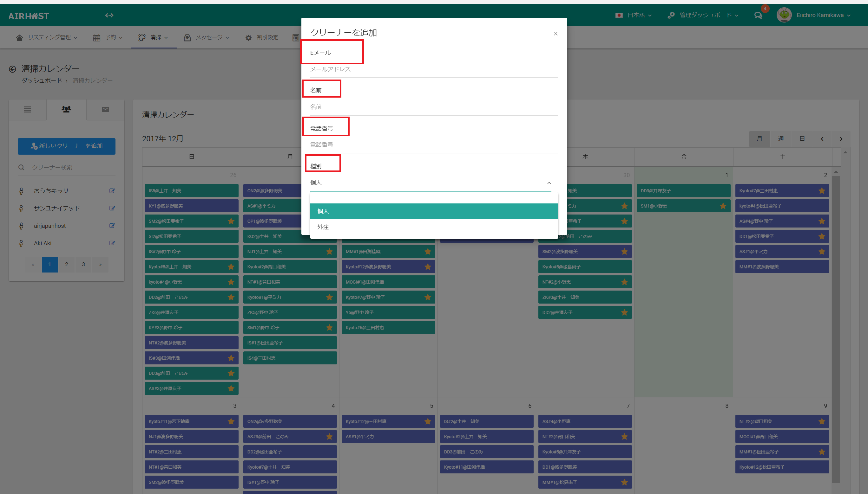The width and height of the screenshot is (868, 494).
Task: Close the クリーナーを追加 dialog
Action: 556,34
